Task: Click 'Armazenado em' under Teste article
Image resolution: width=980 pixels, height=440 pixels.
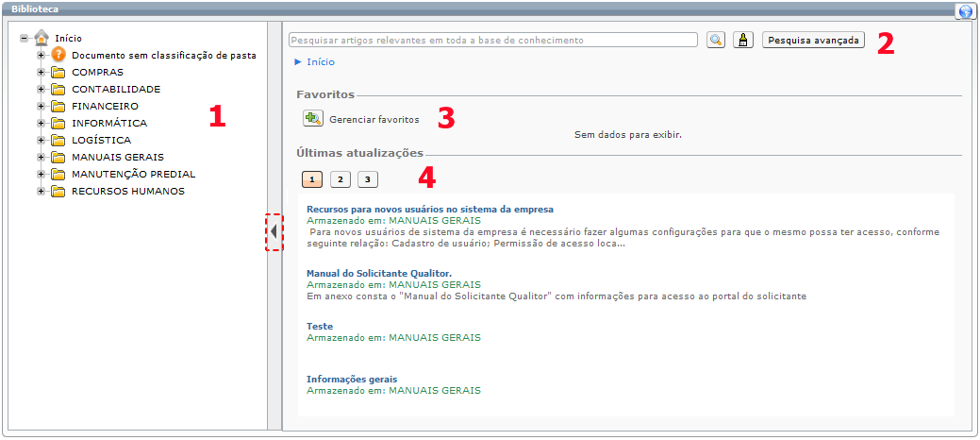Action: 393,337
